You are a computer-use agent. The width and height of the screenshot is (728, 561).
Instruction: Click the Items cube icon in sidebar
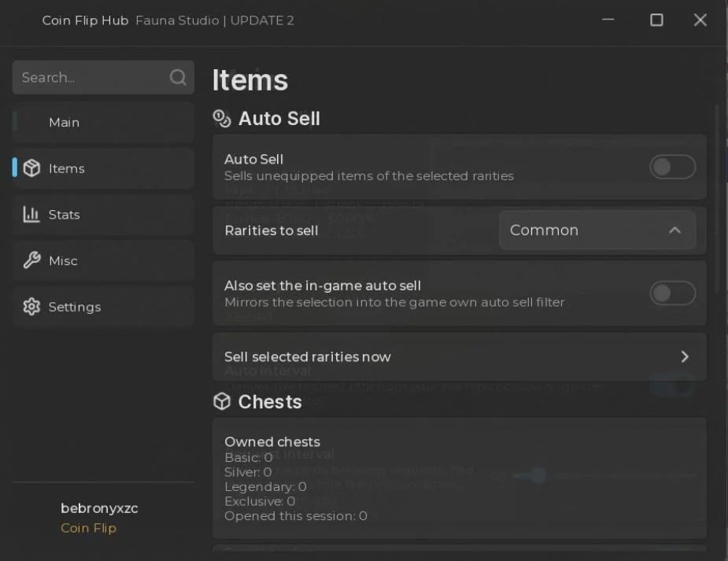click(x=31, y=168)
